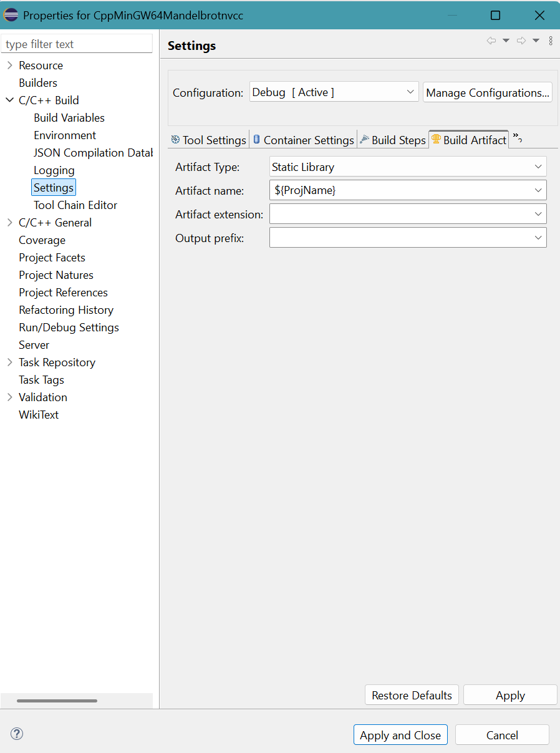Click the forward navigation arrow icon
This screenshot has width=560, height=753.
click(x=521, y=41)
